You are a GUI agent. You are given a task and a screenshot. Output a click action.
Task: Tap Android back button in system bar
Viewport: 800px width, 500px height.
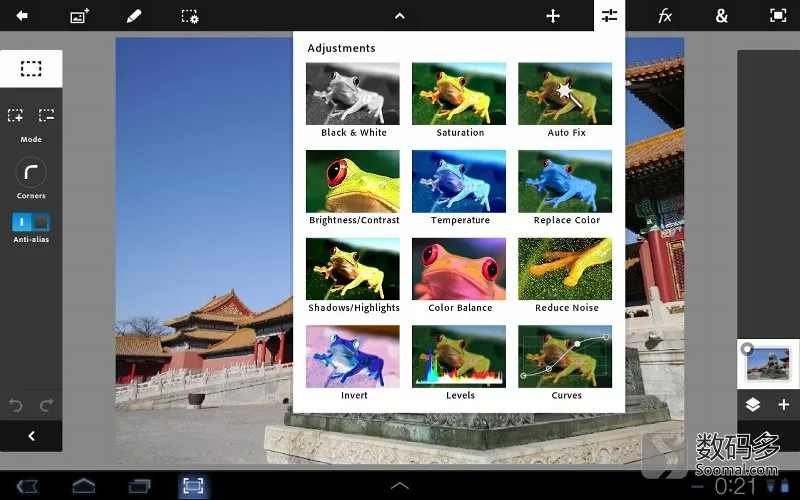(27, 486)
